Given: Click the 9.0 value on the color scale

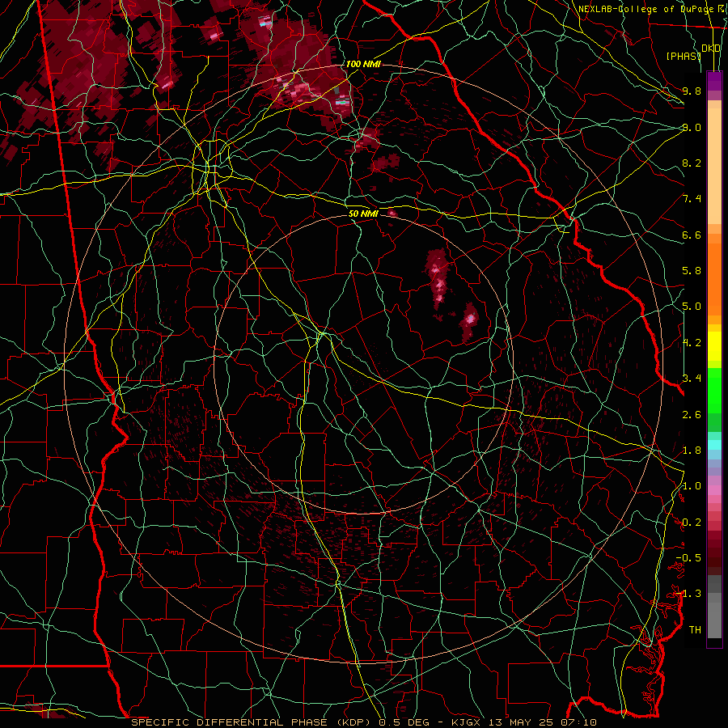Looking at the screenshot, I should [692, 127].
